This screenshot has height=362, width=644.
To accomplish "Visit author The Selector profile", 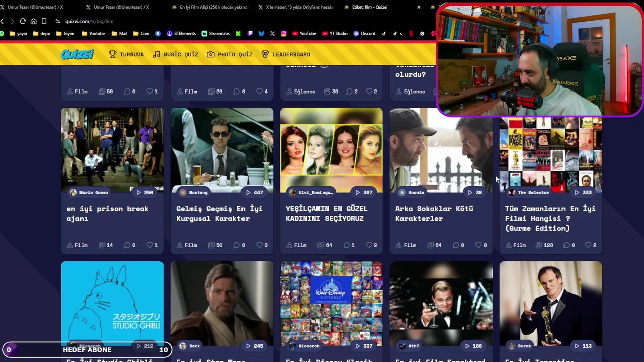I will click(x=529, y=192).
